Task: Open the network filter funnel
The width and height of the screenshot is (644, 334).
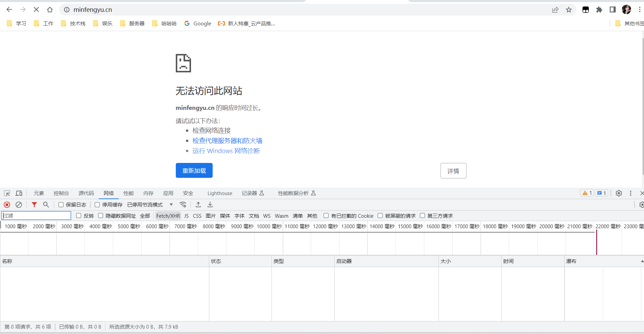Action: pyautogui.click(x=34, y=205)
